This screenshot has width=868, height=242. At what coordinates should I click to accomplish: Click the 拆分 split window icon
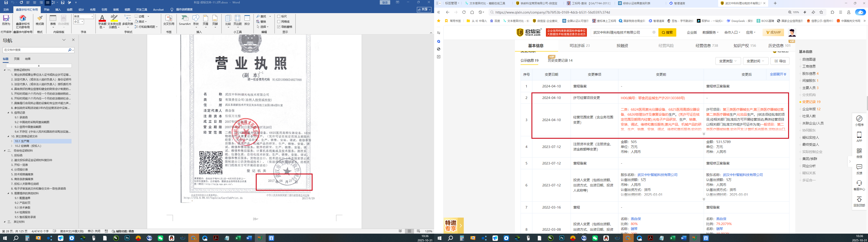coord(247,20)
